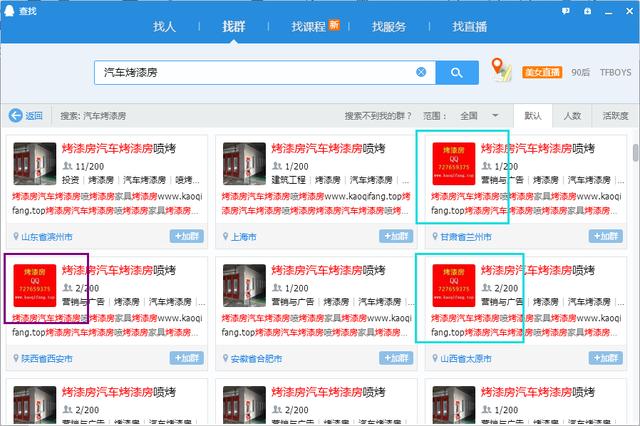The height and width of the screenshot is (426, 640).
Task: Click the QQ penguin logo in the title bar
Action: point(9,11)
